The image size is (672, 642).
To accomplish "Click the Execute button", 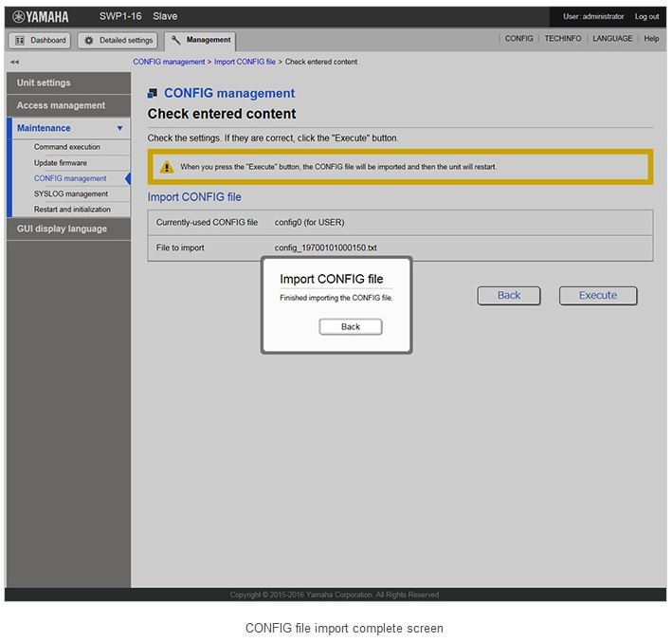I will click(597, 295).
